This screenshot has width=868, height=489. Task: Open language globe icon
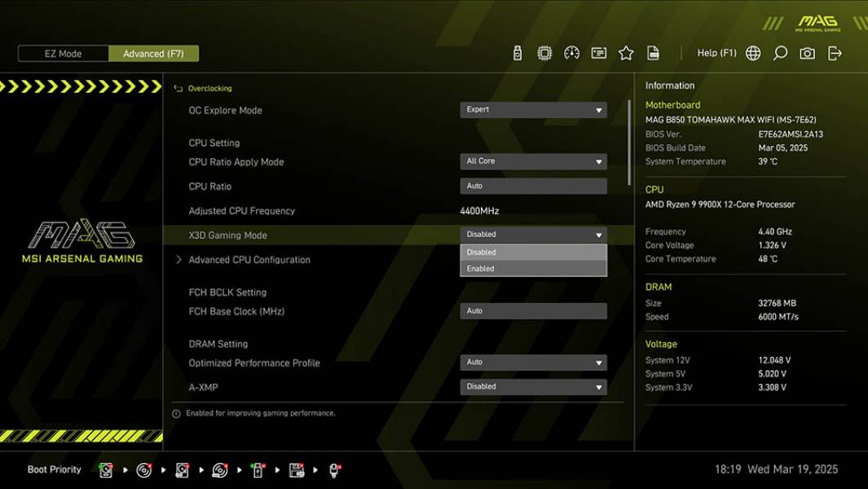click(753, 53)
